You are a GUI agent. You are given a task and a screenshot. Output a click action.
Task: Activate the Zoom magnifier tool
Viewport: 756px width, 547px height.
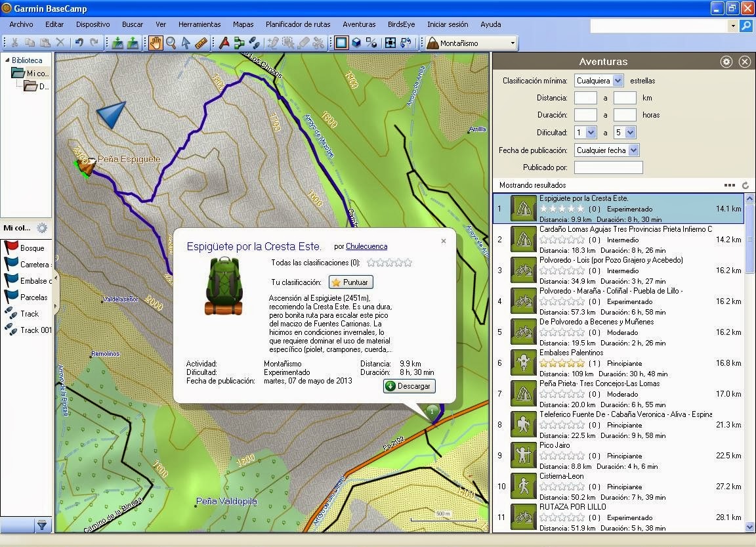click(171, 42)
